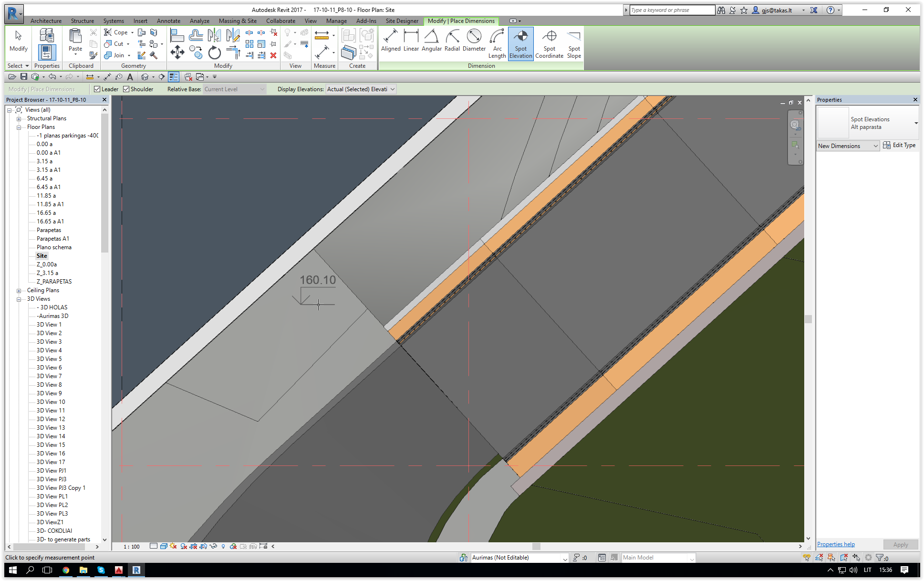This screenshot has height=581, width=924.
Task: Switch to the Massing & Site tab
Action: coord(238,21)
